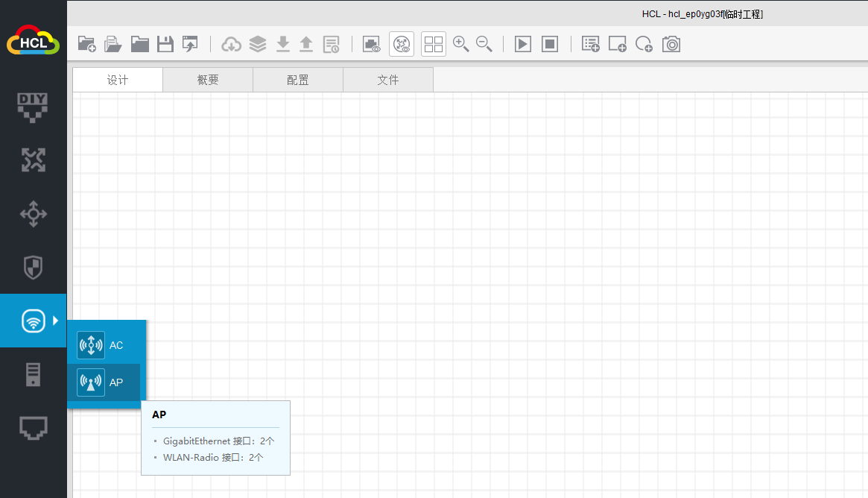The image size is (868, 498).
Task: Create a new project with folder-plus icon
Action: coord(87,44)
